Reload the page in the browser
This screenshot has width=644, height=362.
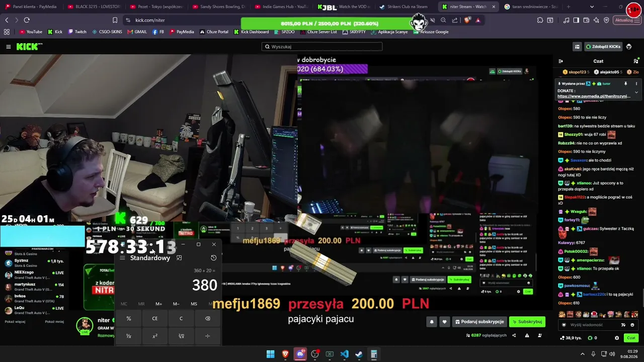pyautogui.click(x=27, y=20)
